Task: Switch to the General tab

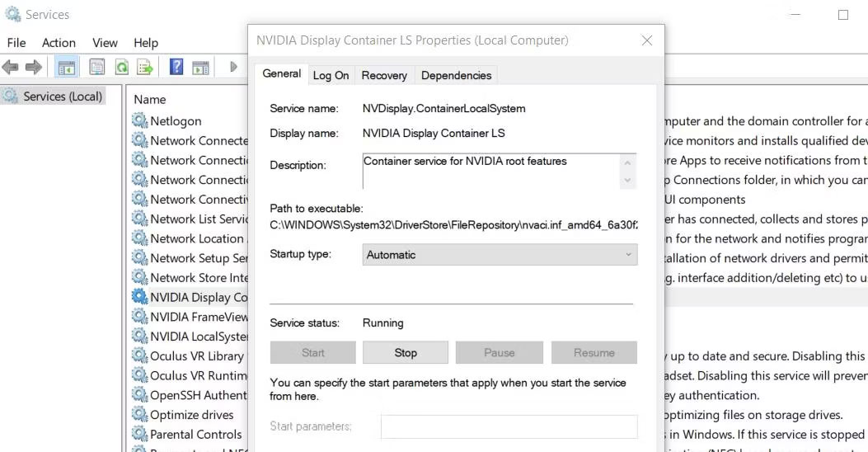Action: 281,73
